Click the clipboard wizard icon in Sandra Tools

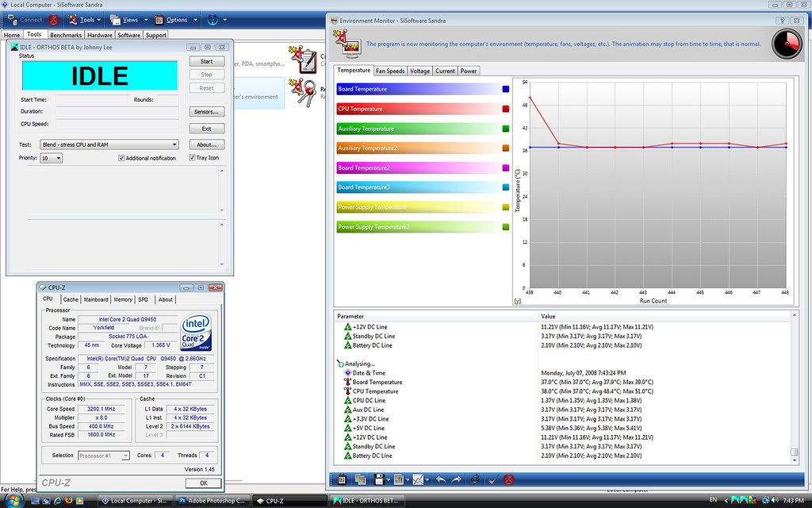[302, 60]
